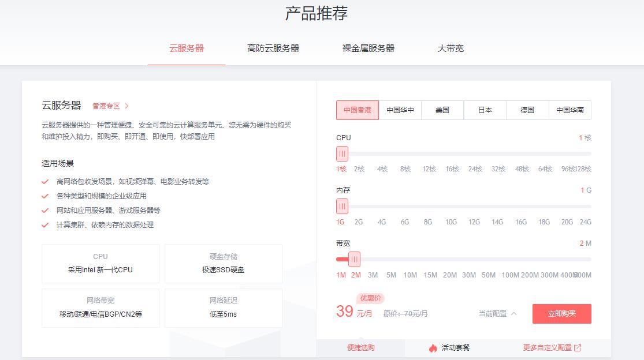Select the 德国 region
Viewport: 644px width, 360px height.
(x=527, y=110)
